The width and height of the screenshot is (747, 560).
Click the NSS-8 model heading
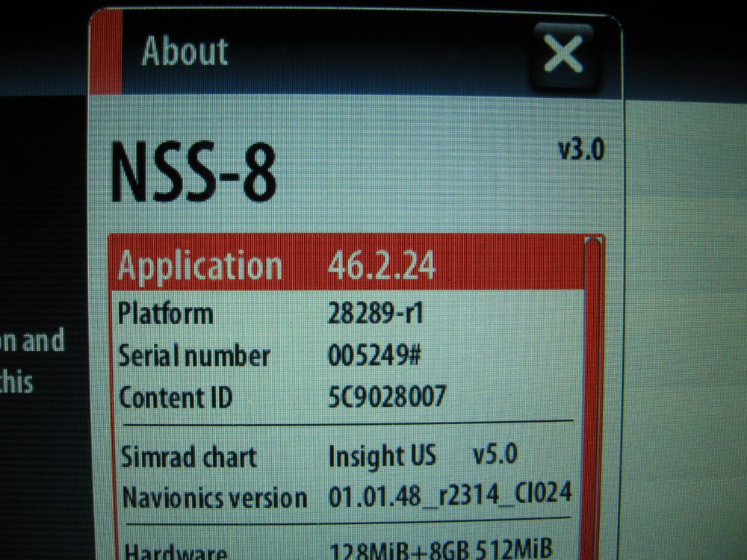(193, 172)
